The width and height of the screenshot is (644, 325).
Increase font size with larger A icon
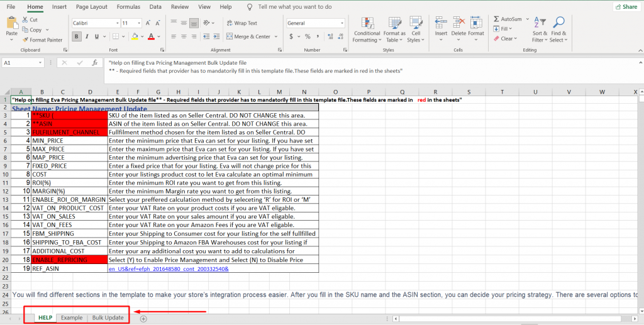point(148,23)
